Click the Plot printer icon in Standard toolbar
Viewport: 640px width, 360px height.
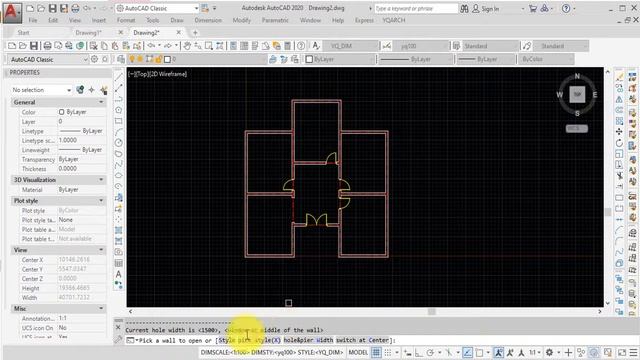point(47,46)
